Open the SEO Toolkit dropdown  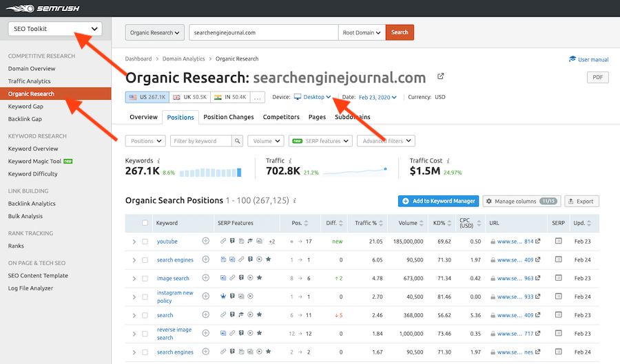coord(55,29)
